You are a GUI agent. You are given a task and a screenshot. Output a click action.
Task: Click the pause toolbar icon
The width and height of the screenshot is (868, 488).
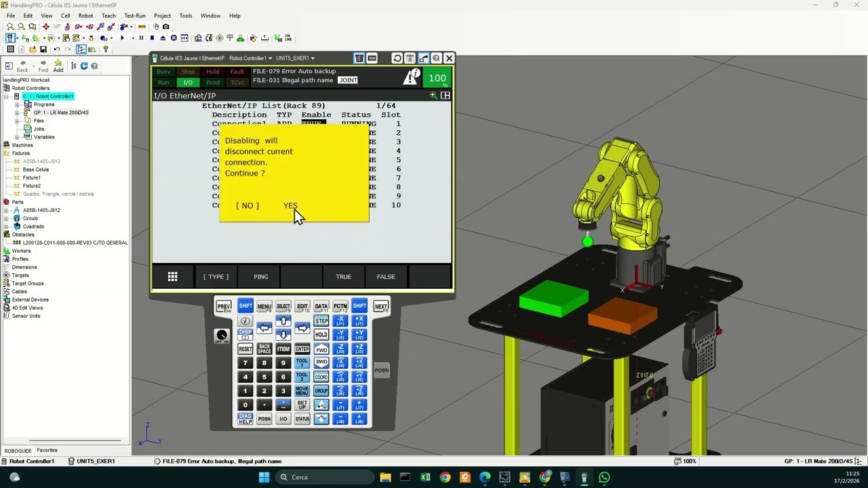pos(141,38)
